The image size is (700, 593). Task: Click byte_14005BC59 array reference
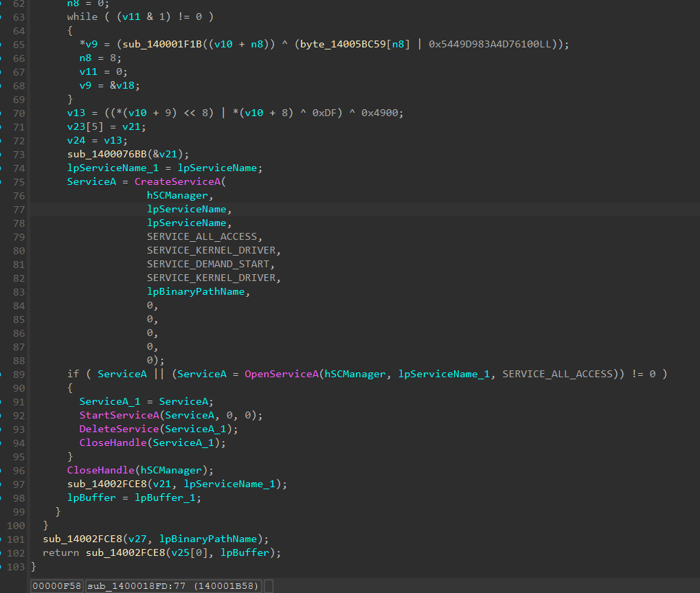pos(343,44)
